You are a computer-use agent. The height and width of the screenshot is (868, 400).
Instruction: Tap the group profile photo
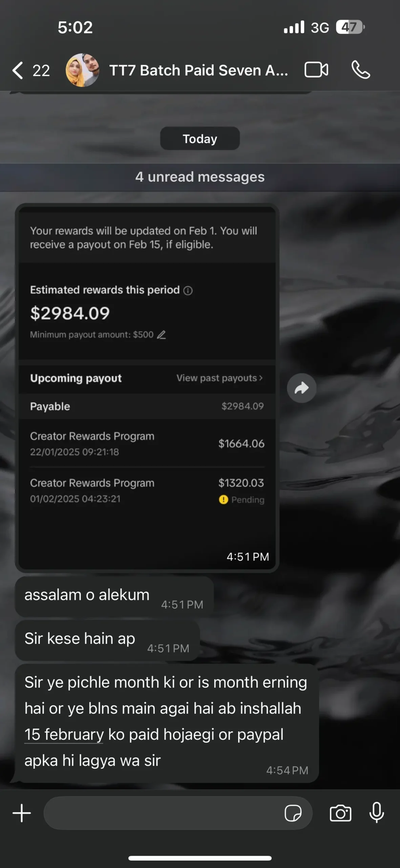pyautogui.click(x=82, y=70)
